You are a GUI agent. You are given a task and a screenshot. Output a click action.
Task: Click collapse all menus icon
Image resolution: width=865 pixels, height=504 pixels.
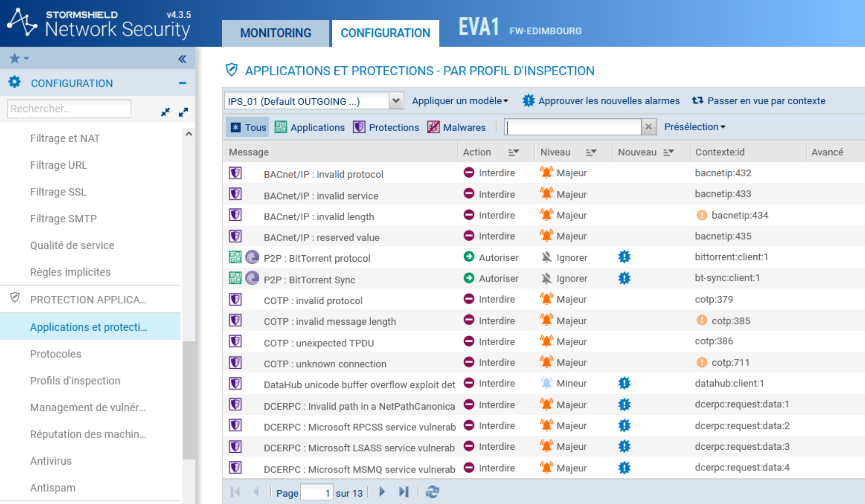click(165, 112)
